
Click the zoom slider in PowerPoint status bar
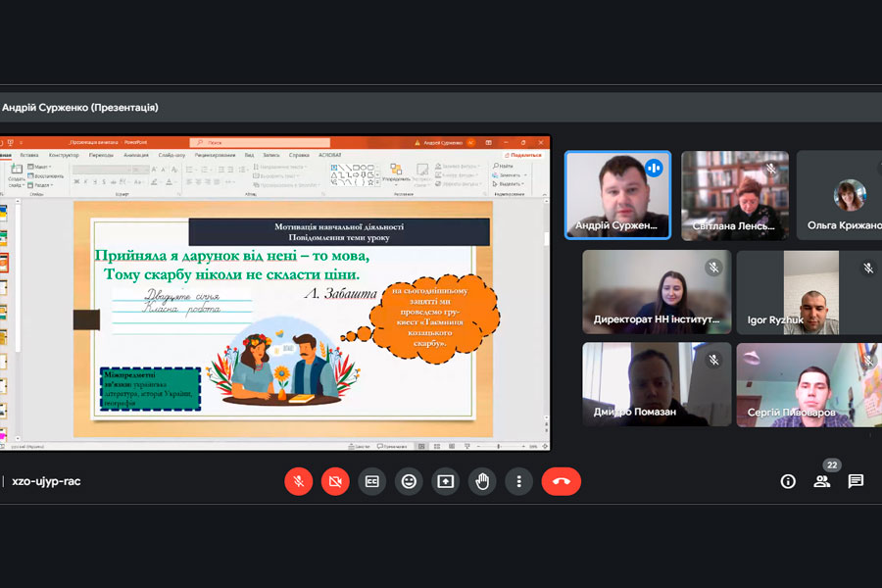[x=499, y=446]
